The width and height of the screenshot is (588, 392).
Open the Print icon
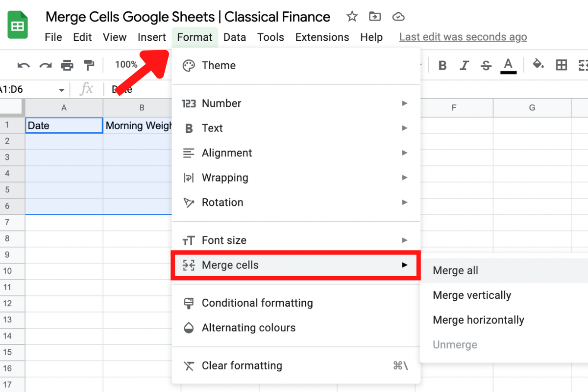[x=68, y=64]
